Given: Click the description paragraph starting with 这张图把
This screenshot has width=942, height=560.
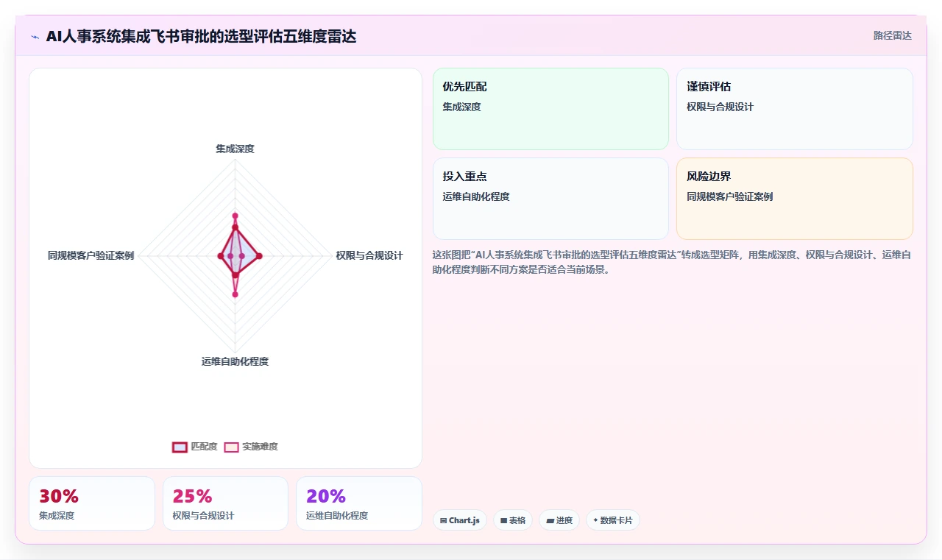Looking at the screenshot, I should click(672, 262).
